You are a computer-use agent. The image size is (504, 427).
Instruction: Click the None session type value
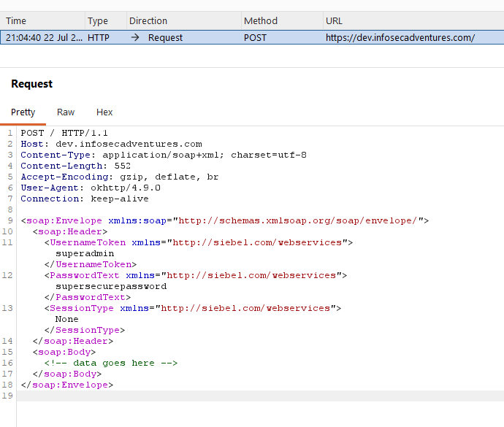click(x=67, y=319)
